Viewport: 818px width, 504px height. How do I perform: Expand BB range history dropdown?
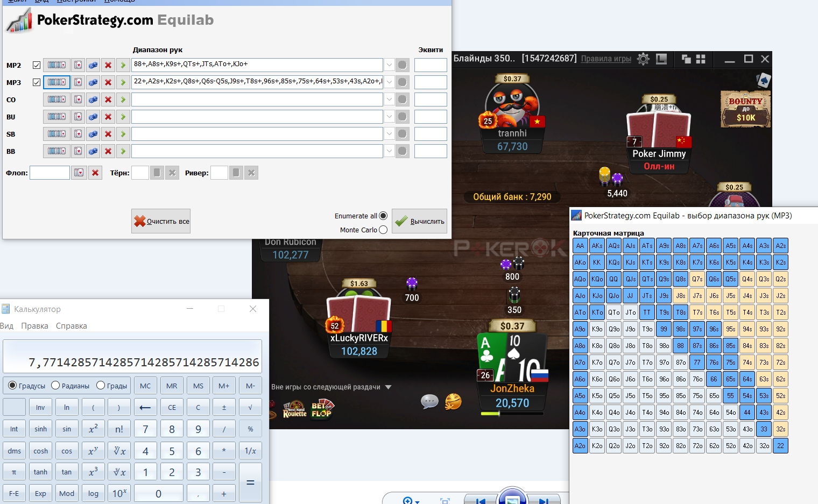(389, 151)
